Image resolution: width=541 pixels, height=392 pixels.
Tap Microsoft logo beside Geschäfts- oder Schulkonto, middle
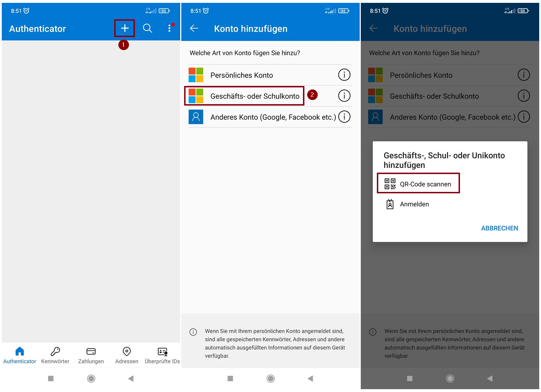[x=196, y=96]
